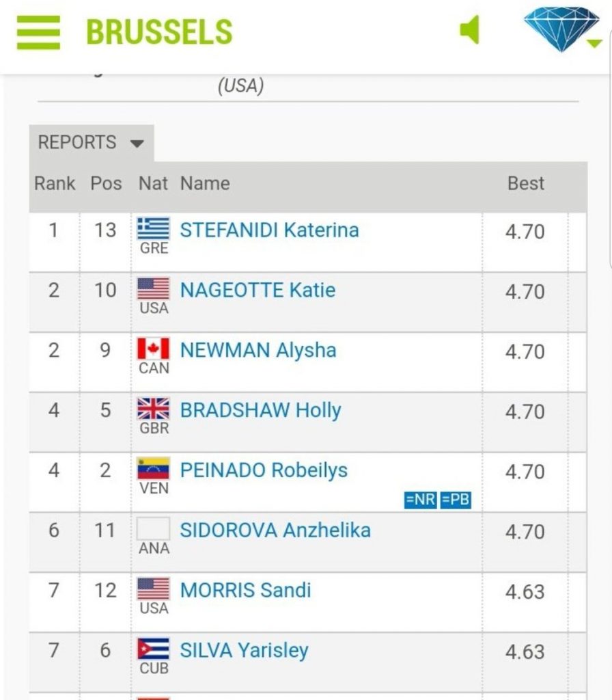Click the Great Britain flag icon
The width and height of the screenshot is (612, 700).
point(154,409)
